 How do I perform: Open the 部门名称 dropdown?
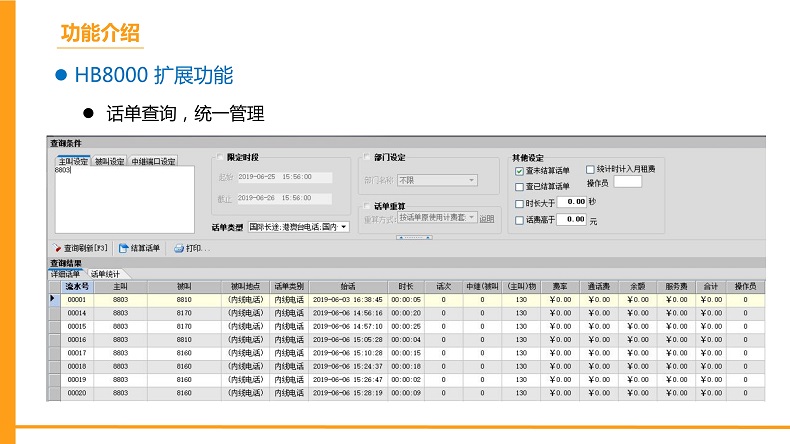point(472,180)
